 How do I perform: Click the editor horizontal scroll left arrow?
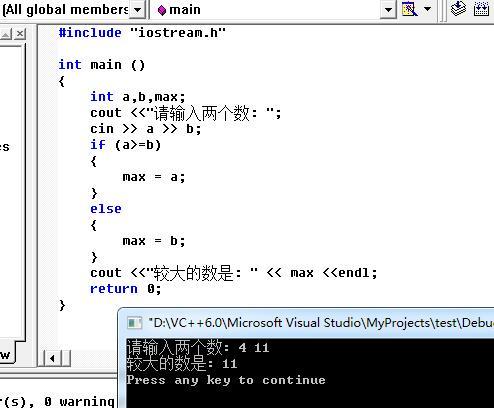[x=52, y=358]
